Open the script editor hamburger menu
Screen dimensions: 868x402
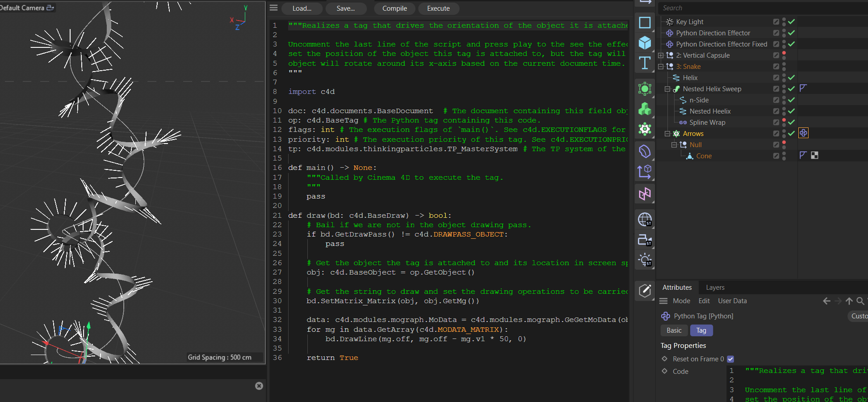point(274,8)
